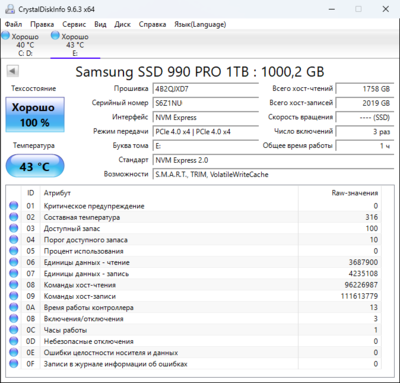Click status circle for attribute 01 Критическое предупреждение
The image size is (400, 383).
pyautogui.click(x=14, y=206)
